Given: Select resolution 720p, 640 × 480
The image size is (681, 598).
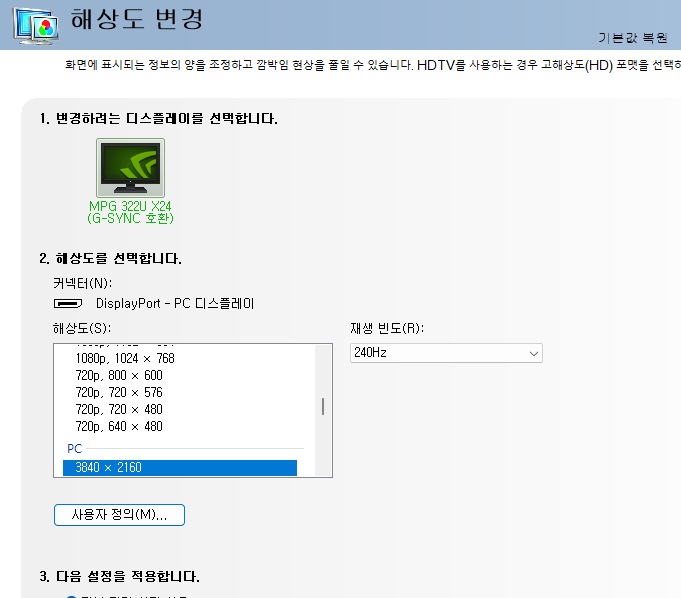Looking at the screenshot, I should [119, 426].
